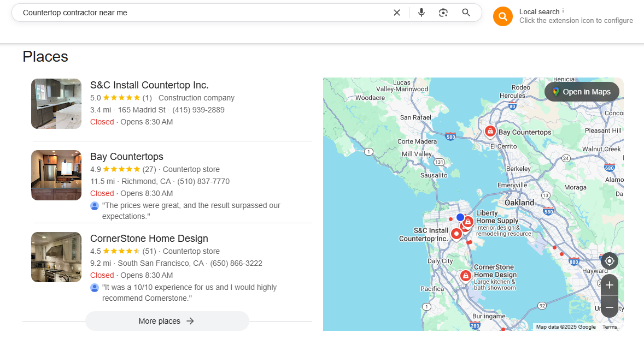This screenshot has height=339, width=644.
Task: Open Google Lens image search
Action: coord(443,13)
